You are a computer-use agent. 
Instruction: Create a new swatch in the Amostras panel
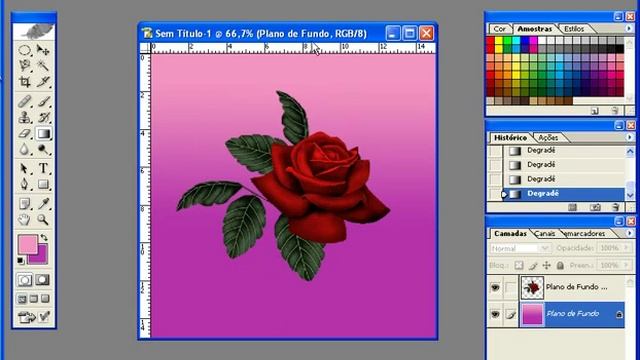(x=595, y=111)
